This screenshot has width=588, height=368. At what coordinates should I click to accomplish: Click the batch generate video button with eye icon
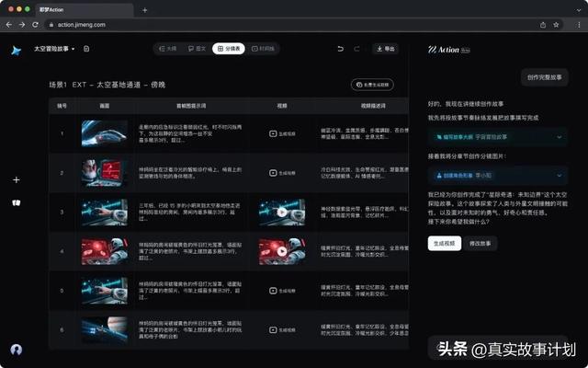click(372, 85)
